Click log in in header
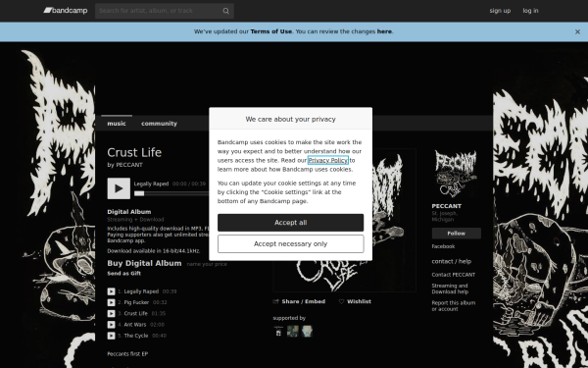 (530, 11)
